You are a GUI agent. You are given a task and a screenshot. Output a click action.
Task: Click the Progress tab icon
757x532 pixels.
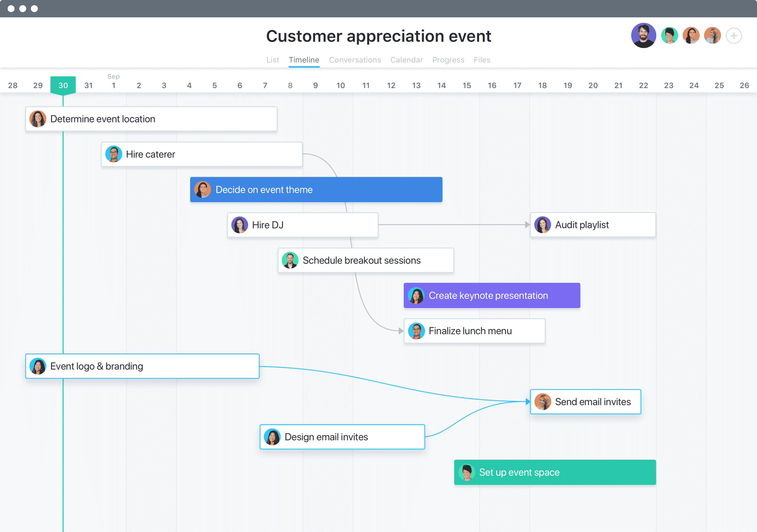[x=448, y=59]
